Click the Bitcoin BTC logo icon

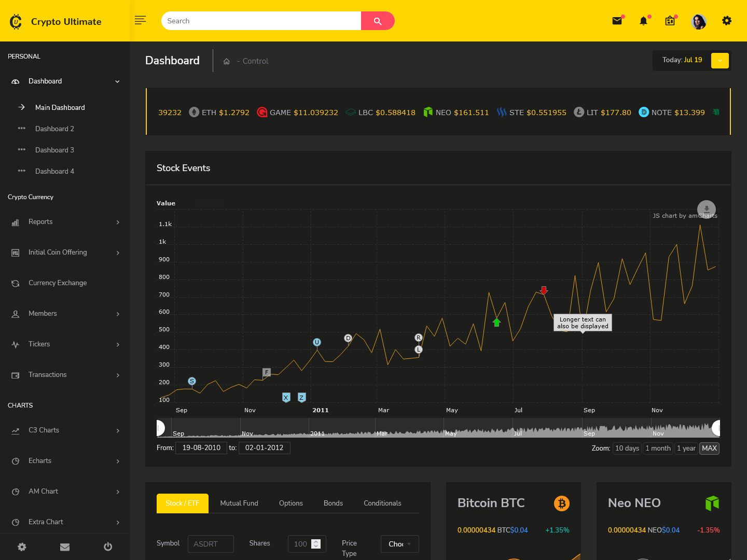tap(561, 503)
